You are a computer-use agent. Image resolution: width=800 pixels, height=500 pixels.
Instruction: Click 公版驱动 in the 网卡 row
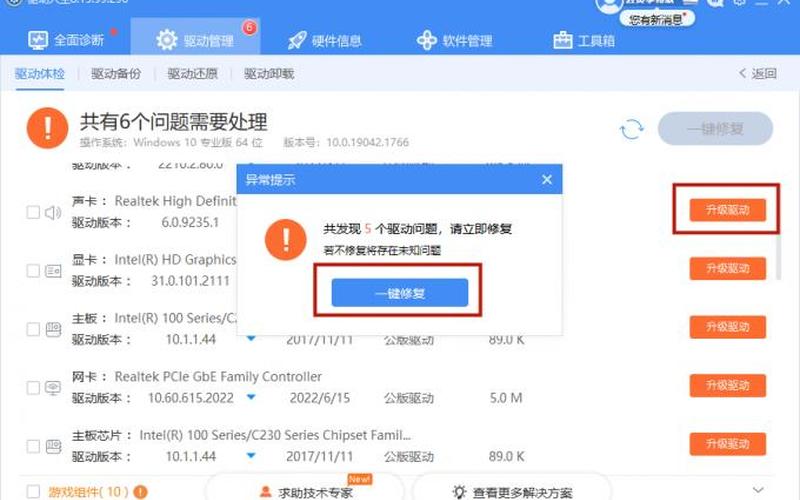coord(409,398)
